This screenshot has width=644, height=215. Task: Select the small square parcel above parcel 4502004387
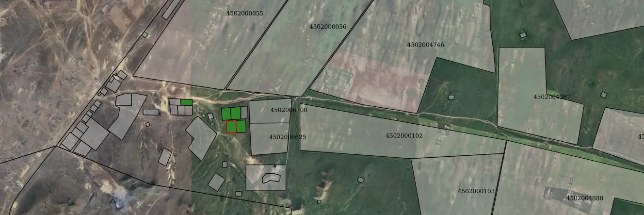click(523, 35)
